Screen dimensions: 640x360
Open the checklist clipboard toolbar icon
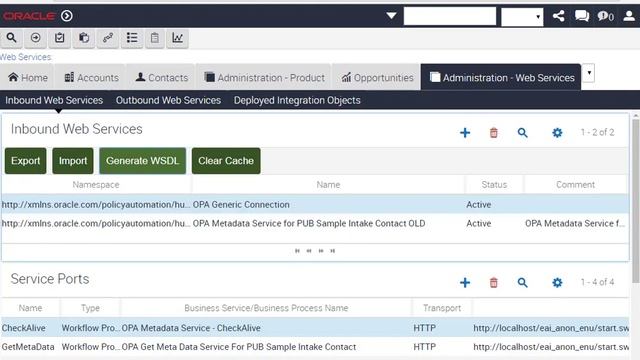click(x=60, y=38)
